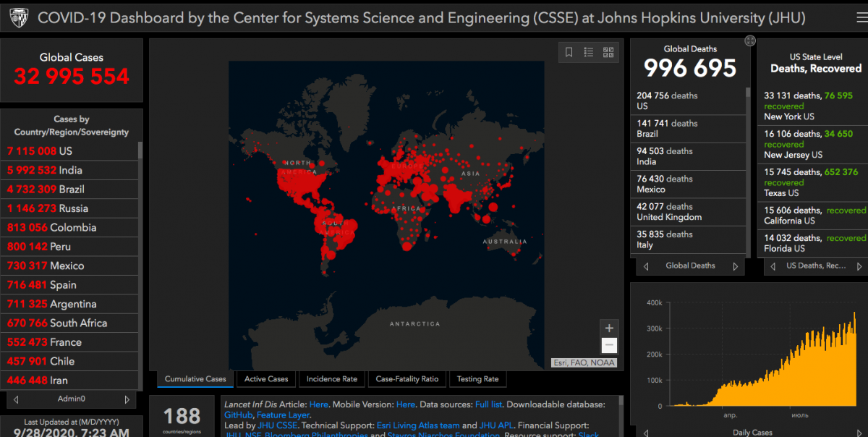Click the Johns Hopkins University logo

tap(18, 17)
